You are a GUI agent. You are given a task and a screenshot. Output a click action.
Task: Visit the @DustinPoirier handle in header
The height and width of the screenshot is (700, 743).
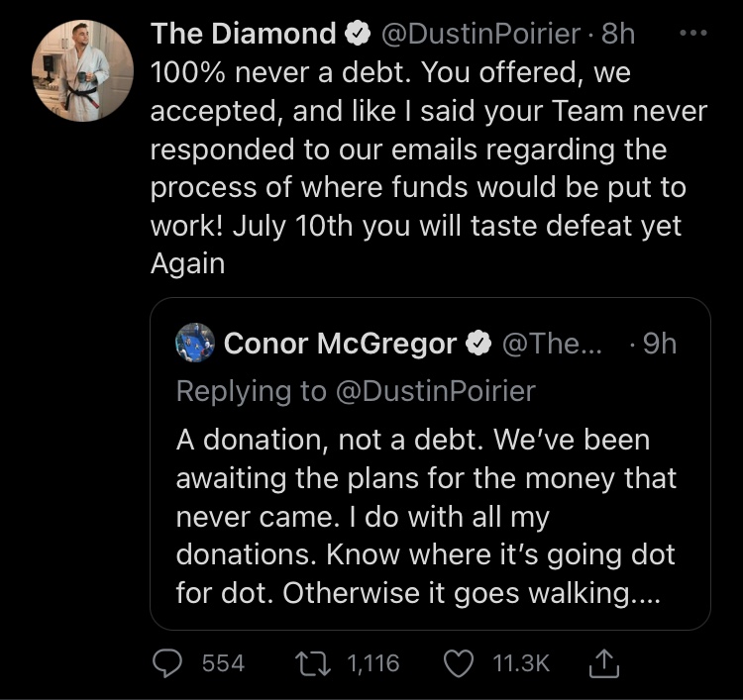tap(480, 34)
